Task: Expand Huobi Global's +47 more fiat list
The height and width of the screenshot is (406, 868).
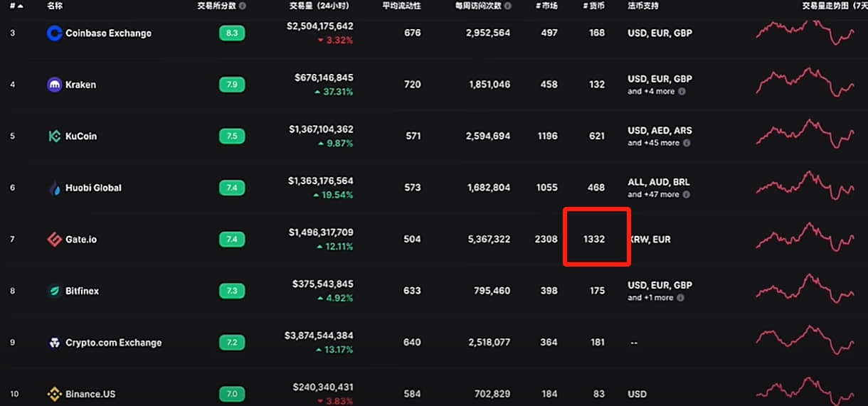Action: (653, 194)
